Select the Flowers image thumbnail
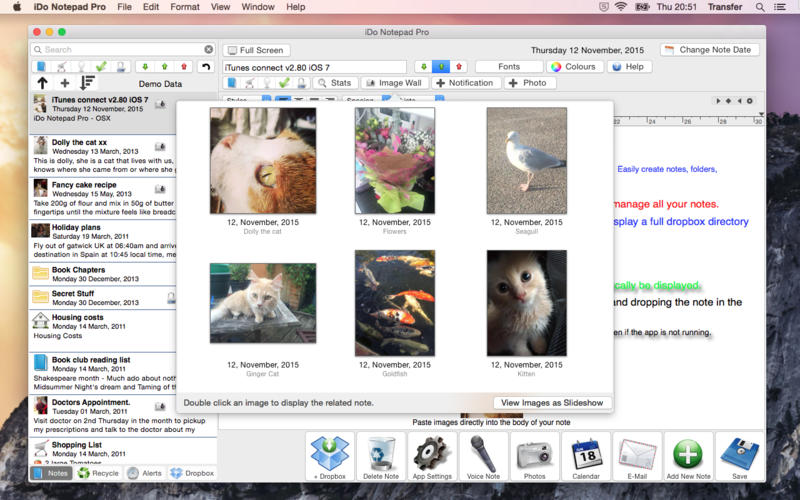This screenshot has width=800, height=500. click(x=395, y=160)
